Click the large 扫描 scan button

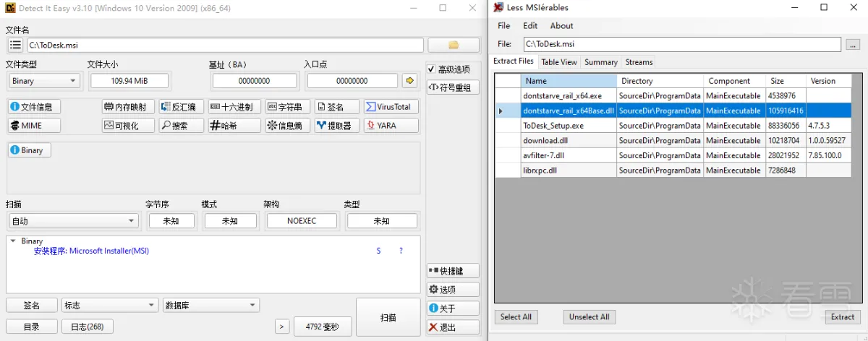pos(388,317)
